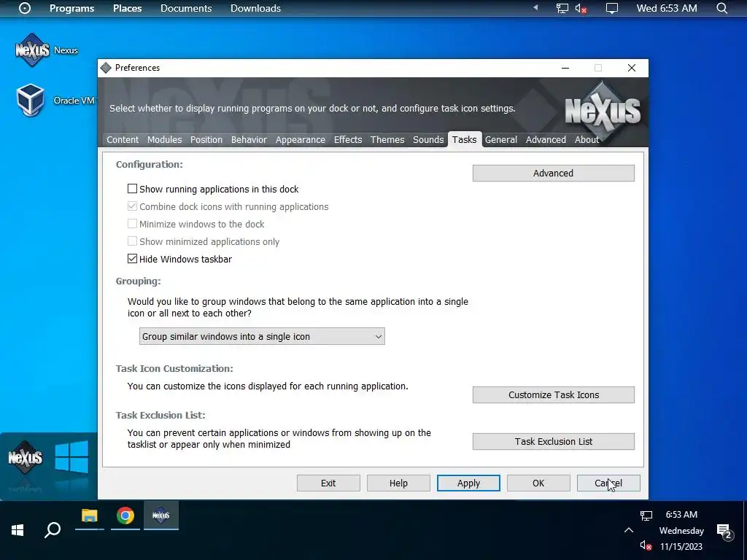The image size is (747, 560).
Task: Open the Places menu in top bar
Action: coord(127,8)
